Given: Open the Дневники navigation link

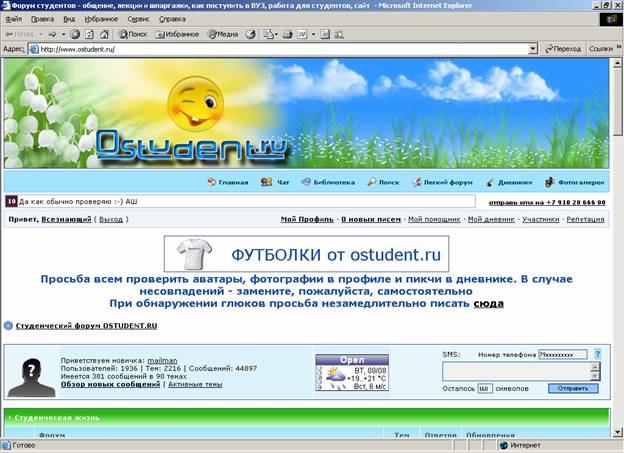Looking at the screenshot, I should pos(509,182).
